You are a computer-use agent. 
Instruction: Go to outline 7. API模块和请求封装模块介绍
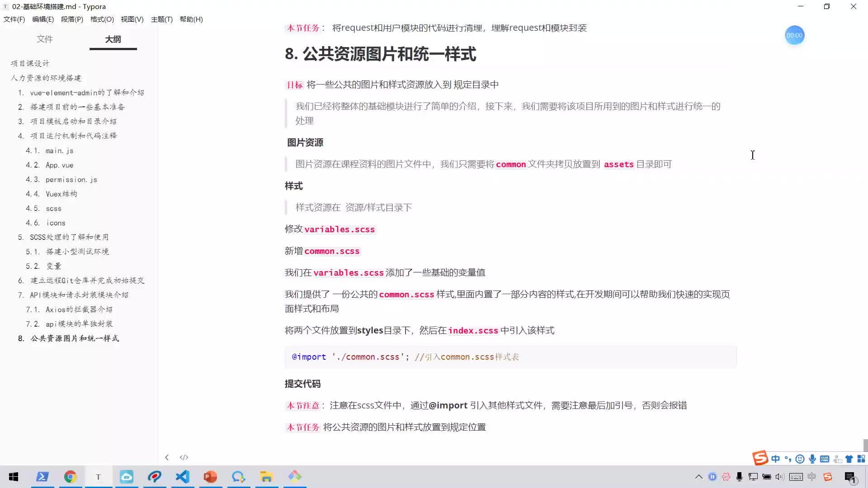tap(73, 295)
